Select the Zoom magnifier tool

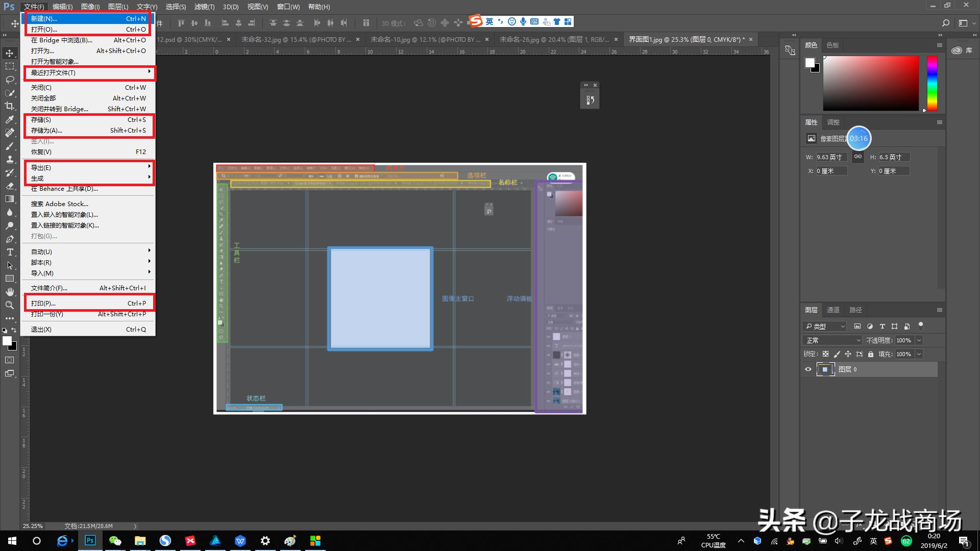pos(10,305)
